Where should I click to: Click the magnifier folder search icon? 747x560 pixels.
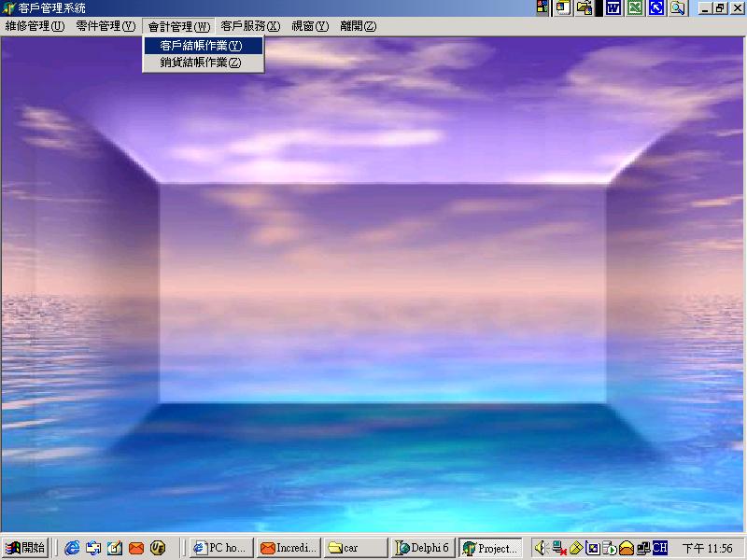[x=678, y=7]
